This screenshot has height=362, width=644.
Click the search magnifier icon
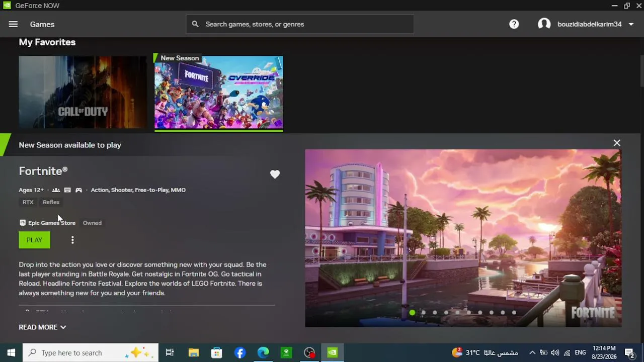click(195, 24)
